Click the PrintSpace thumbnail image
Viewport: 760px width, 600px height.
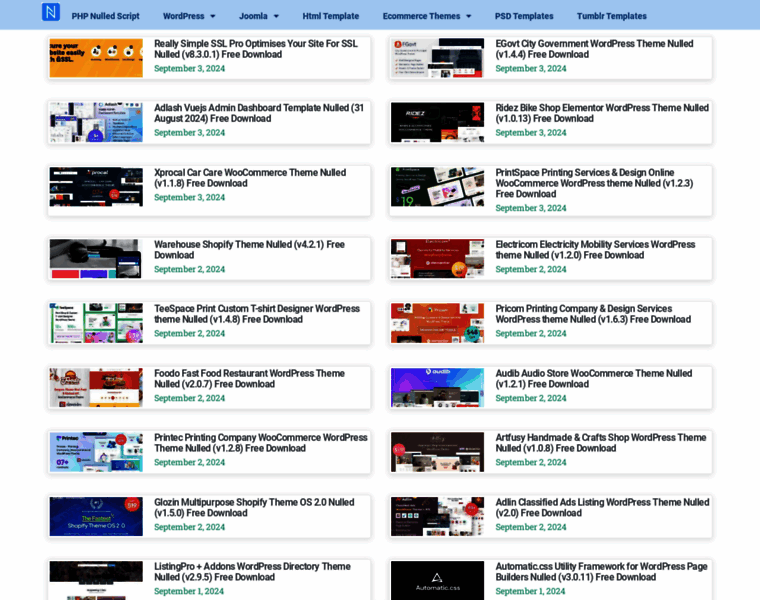[x=437, y=187]
